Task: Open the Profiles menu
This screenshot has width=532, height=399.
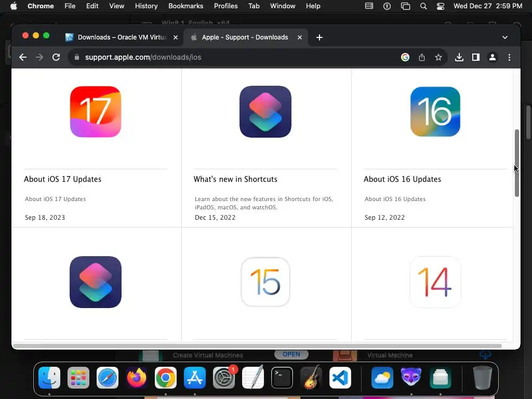Action: (225, 6)
